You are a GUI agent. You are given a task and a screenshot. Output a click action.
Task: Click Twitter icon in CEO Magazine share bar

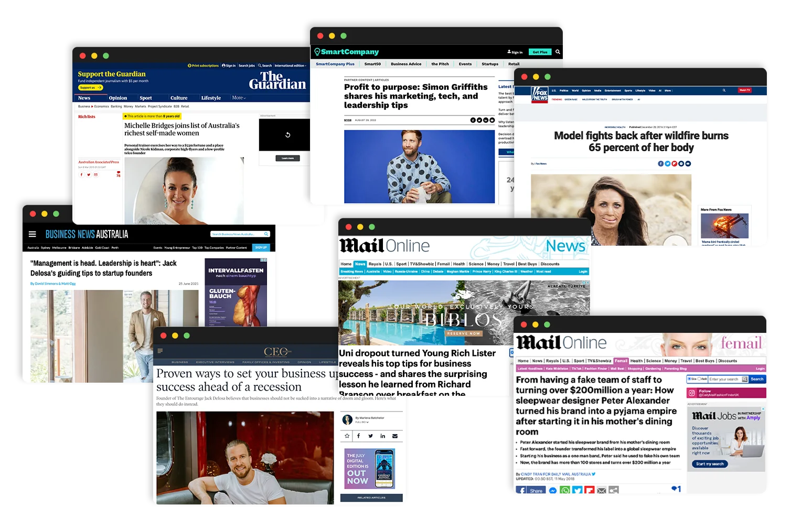click(x=371, y=436)
